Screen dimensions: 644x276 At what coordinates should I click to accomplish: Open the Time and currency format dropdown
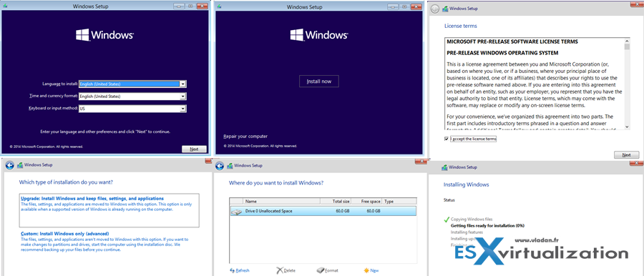pyautogui.click(x=132, y=97)
